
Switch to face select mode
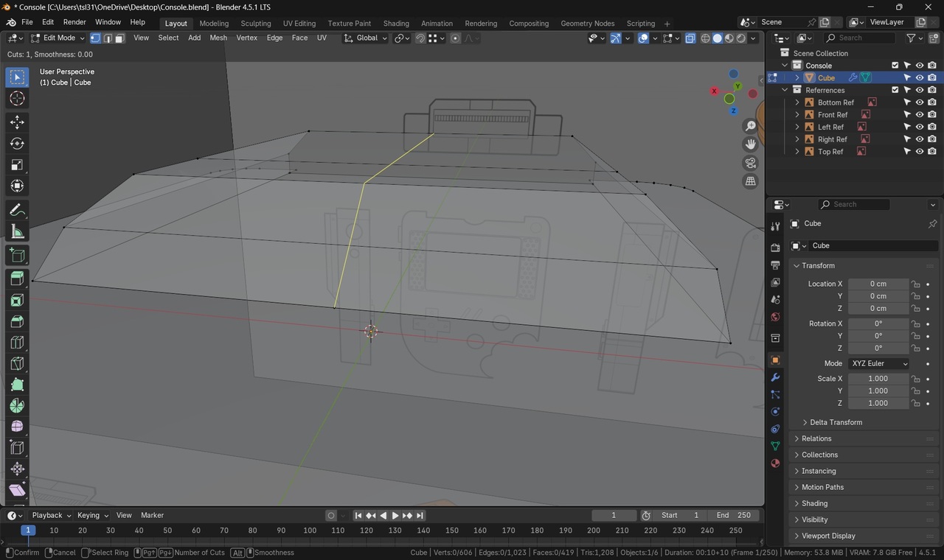[119, 38]
